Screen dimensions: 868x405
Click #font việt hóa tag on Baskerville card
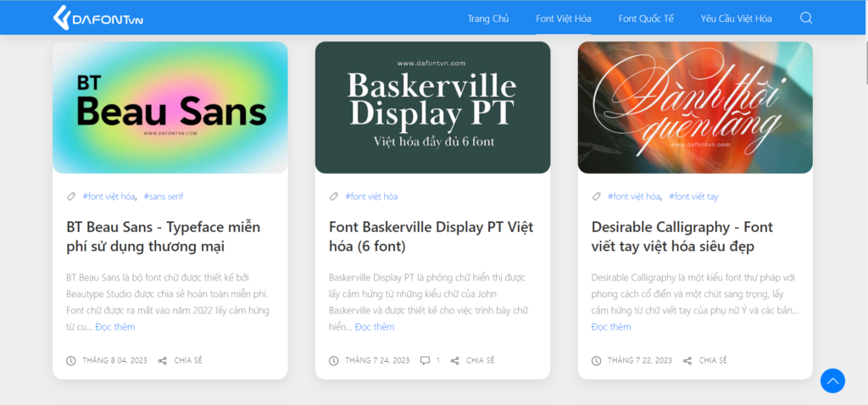coord(371,197)
